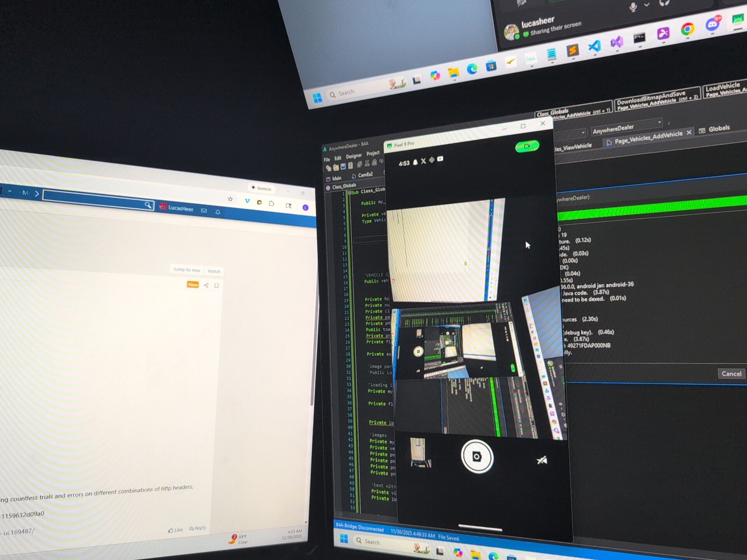Click the forum notifications bell icon
The image size is (747, 560).
[218, 212]
